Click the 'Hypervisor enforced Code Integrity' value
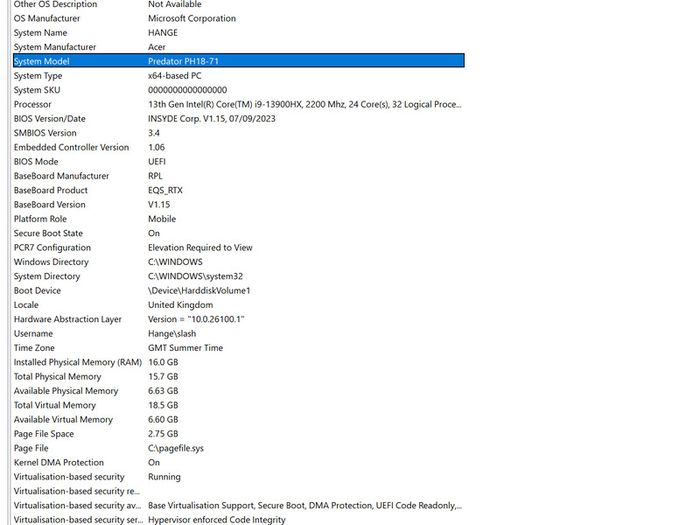 click(217, 519)
